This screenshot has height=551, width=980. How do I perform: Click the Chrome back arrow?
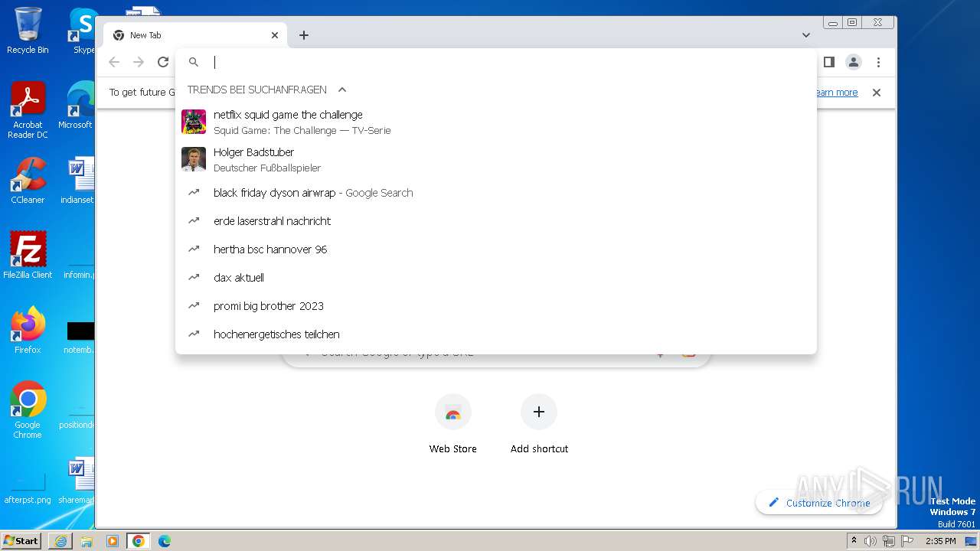[114, 62]
